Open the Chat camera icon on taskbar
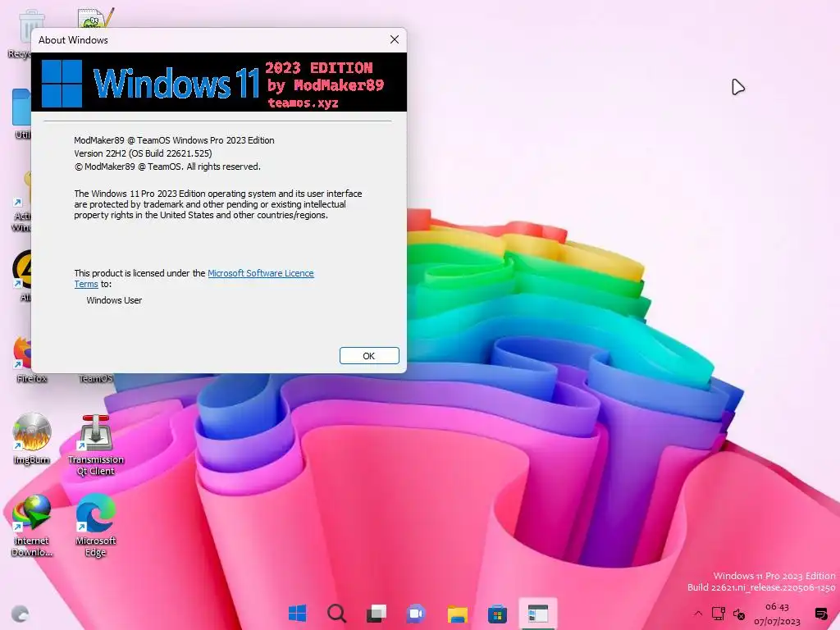The width and height of the screenshot is (840, 630). pos(416,614)
